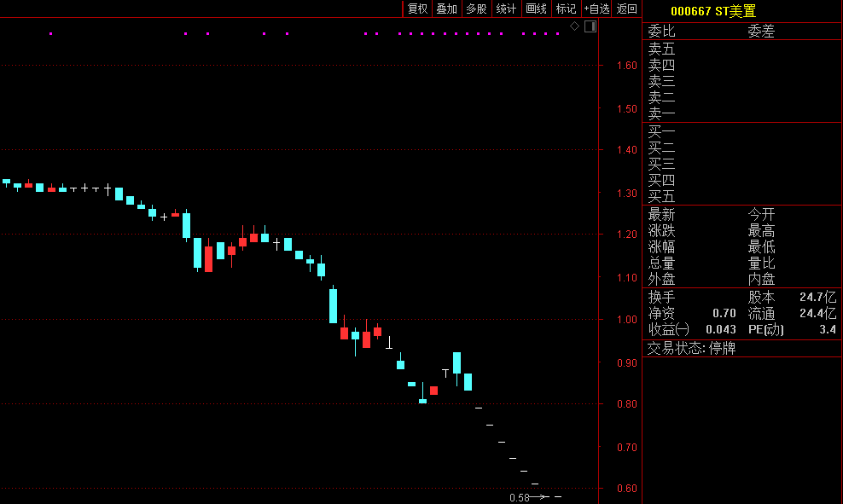Click the 标记 mark button
The image size is (843, 504).
[566, 9]
